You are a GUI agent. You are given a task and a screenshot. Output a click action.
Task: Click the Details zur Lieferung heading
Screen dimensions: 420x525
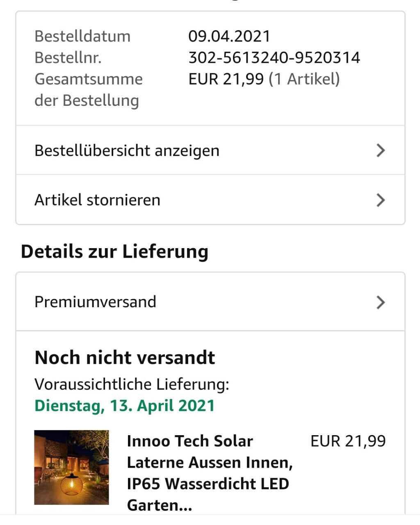click(x=114, y=251)
